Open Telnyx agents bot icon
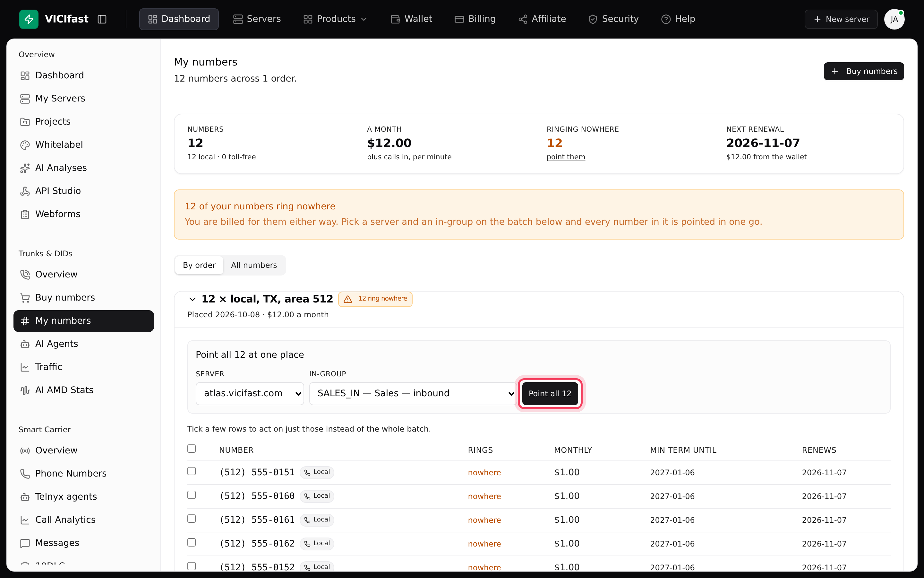 point(25,497)
